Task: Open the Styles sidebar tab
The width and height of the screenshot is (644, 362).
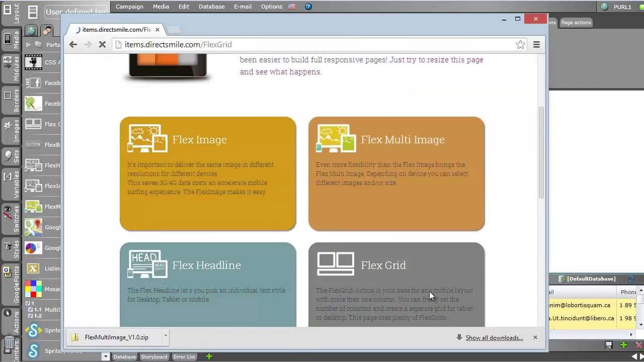Action: coord(11,249)
